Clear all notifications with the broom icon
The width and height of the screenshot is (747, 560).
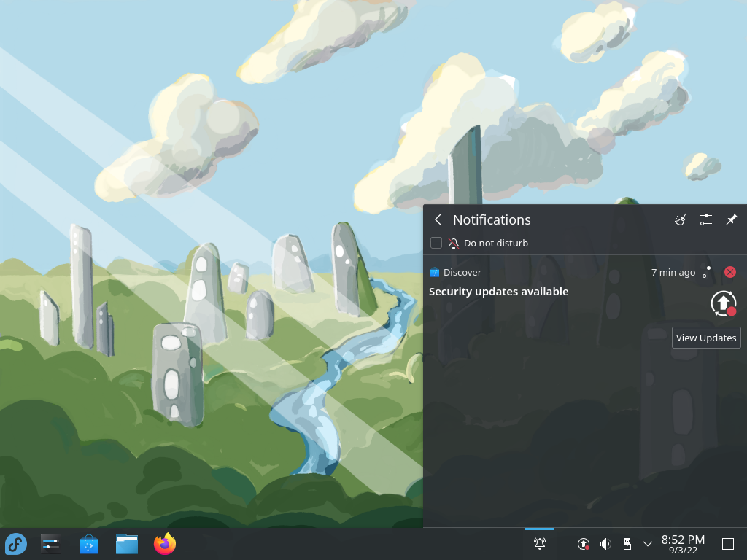coord(681,219)
